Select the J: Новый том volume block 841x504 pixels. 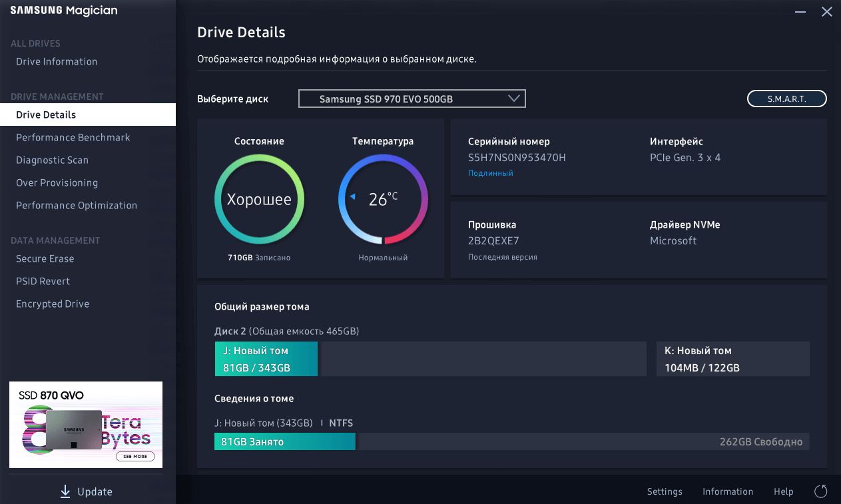click(266, 359)
